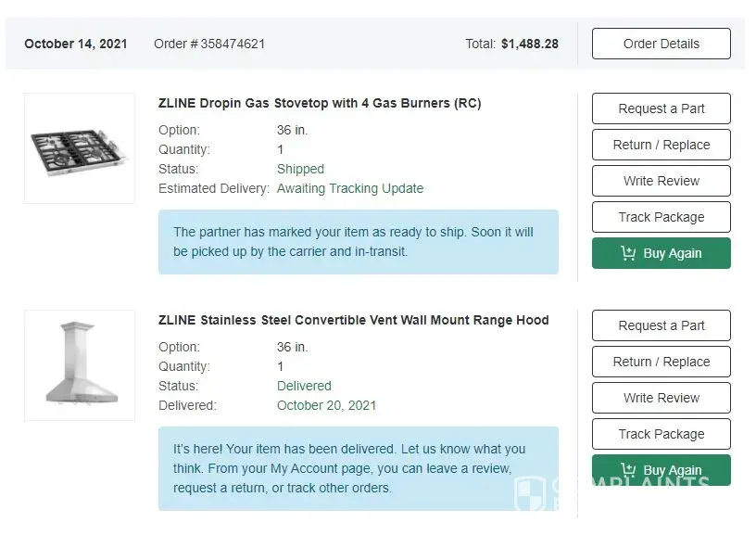This screenshot has height=535, width=756.
Task: Click the green Delivered status text
Action: point(304,386)
